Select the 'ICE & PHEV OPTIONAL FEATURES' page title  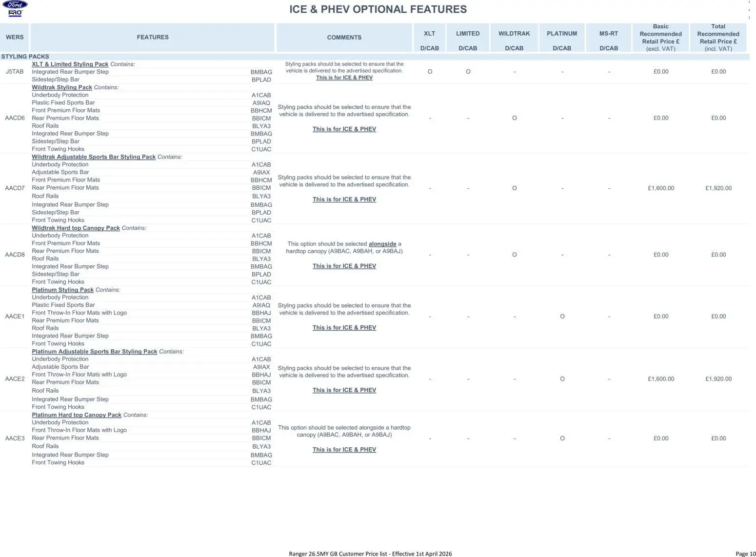(x=378, y=9)
